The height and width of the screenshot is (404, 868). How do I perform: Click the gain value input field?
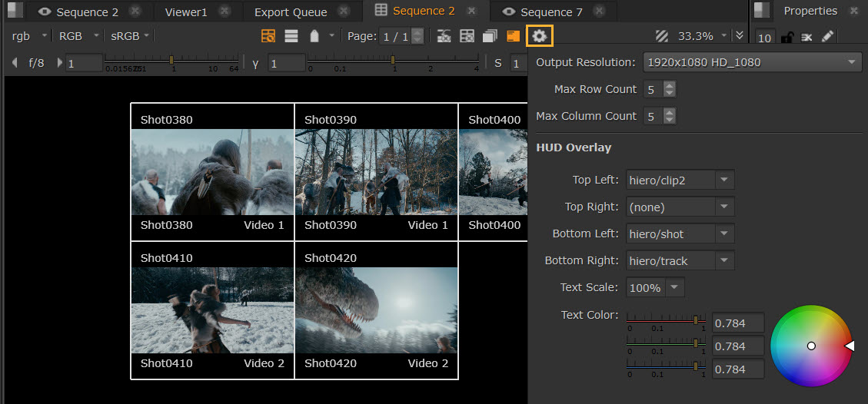[84, 63]
